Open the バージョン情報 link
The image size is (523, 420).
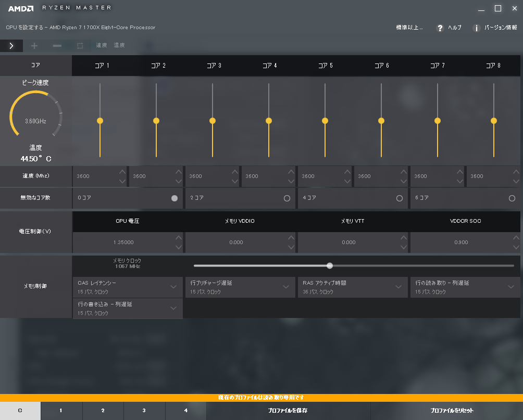point(501,28)
